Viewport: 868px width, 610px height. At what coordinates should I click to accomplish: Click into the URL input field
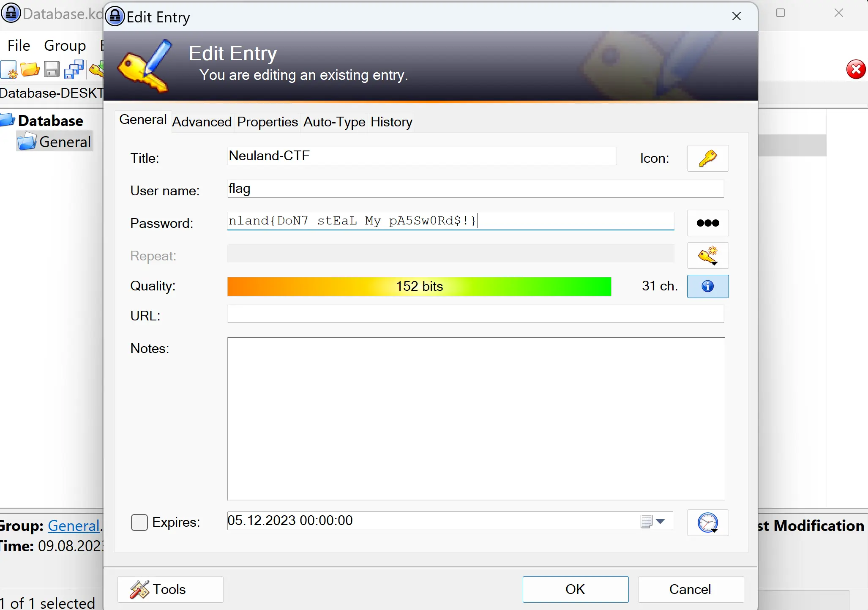(x=475, y=314)
